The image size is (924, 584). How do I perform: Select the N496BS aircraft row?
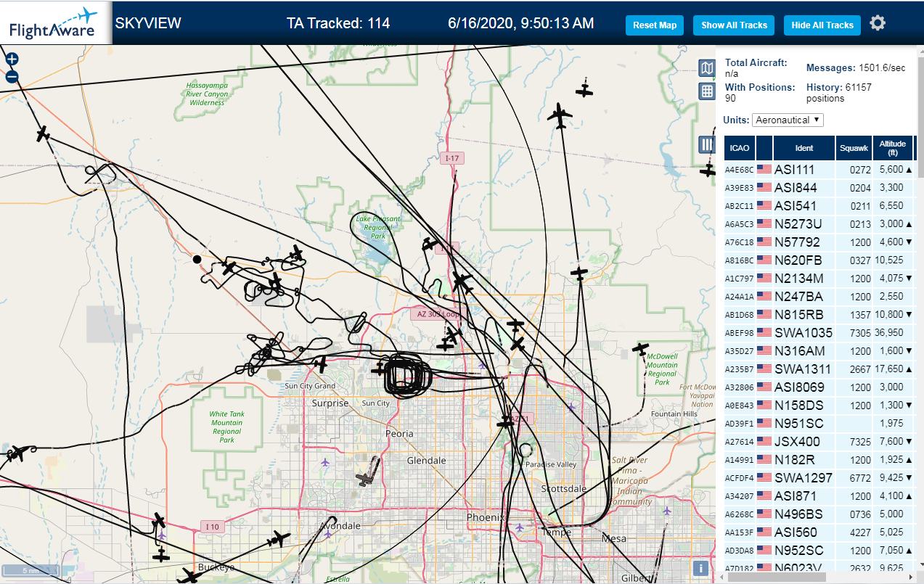tap(820, 514)
